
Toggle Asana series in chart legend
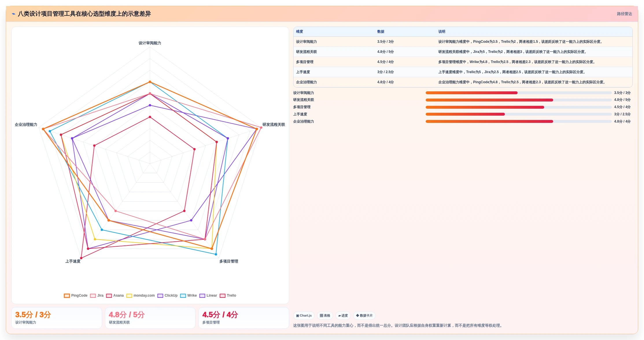[x=115, y=295]
